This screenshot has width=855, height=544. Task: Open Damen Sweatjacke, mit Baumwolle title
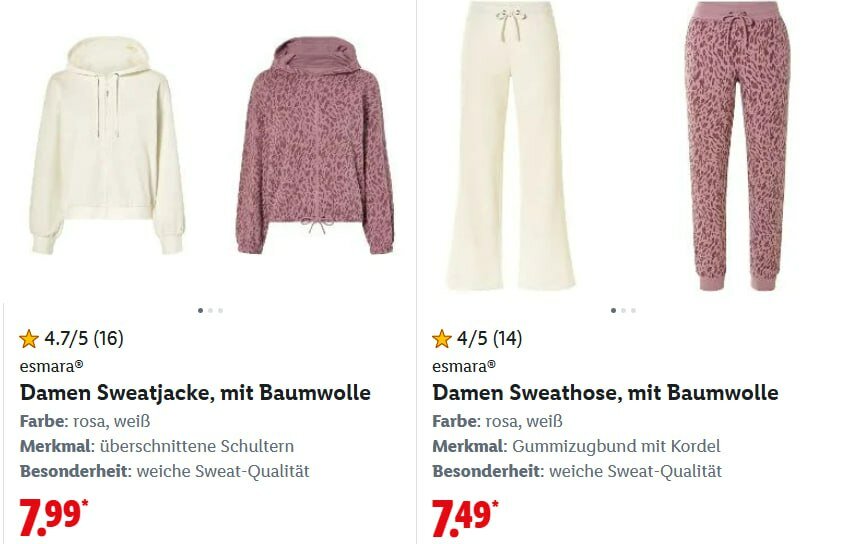click(195, 392)
